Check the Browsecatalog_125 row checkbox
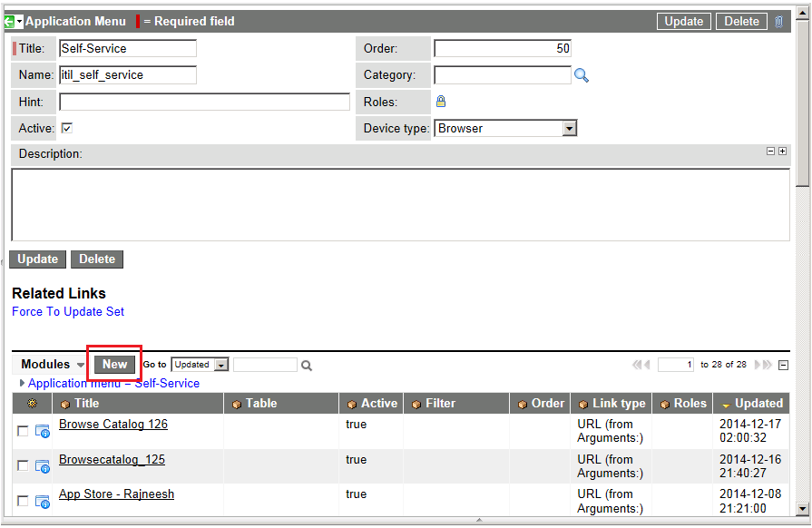 23,466
